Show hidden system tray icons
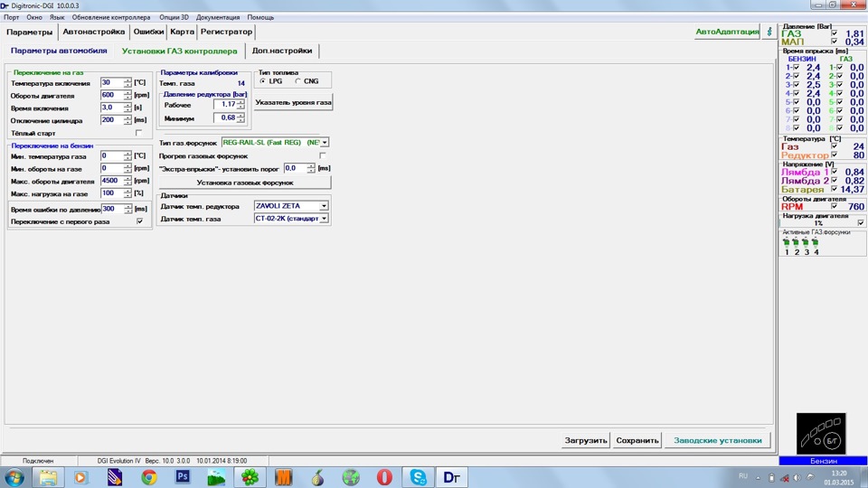The width and height of the screenshot is (868, 488). (758, 477)
